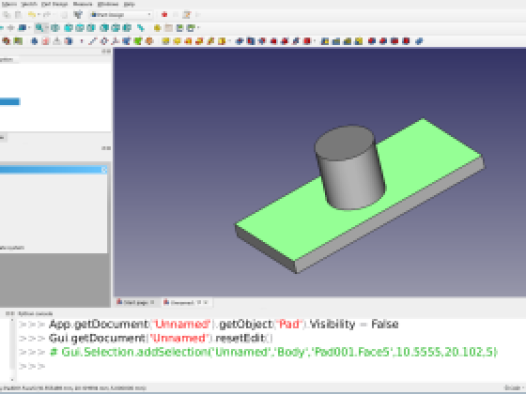
Task: Expand the additive primitive dropdown arrow
Action: point(229,41)
